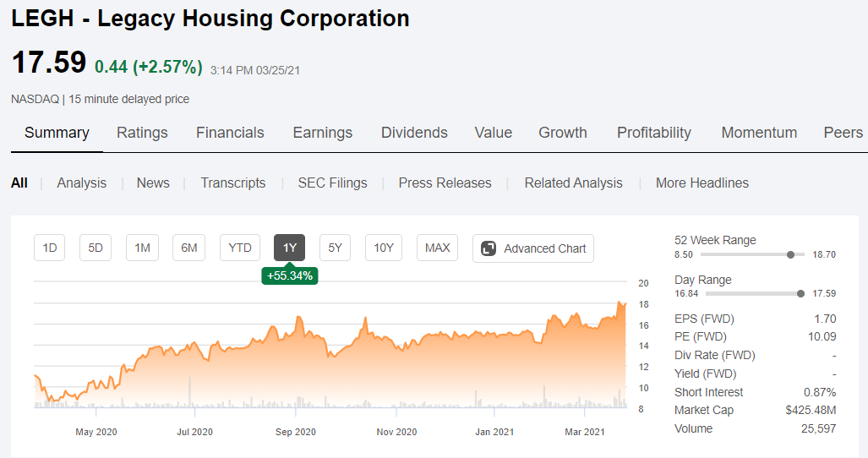Viewport: 868px width, 458px height.
Task: Open Press Releases filter
Action: 445,183
